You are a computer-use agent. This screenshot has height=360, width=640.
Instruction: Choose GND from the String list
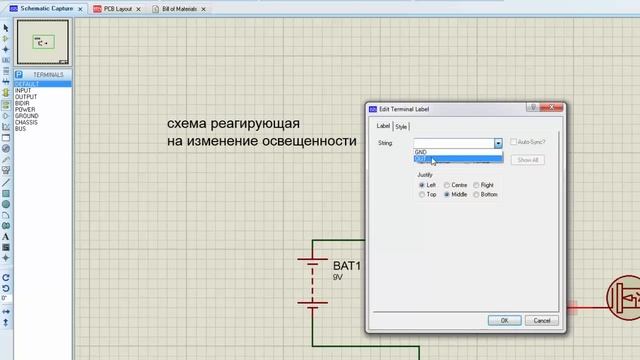[458, 152]
